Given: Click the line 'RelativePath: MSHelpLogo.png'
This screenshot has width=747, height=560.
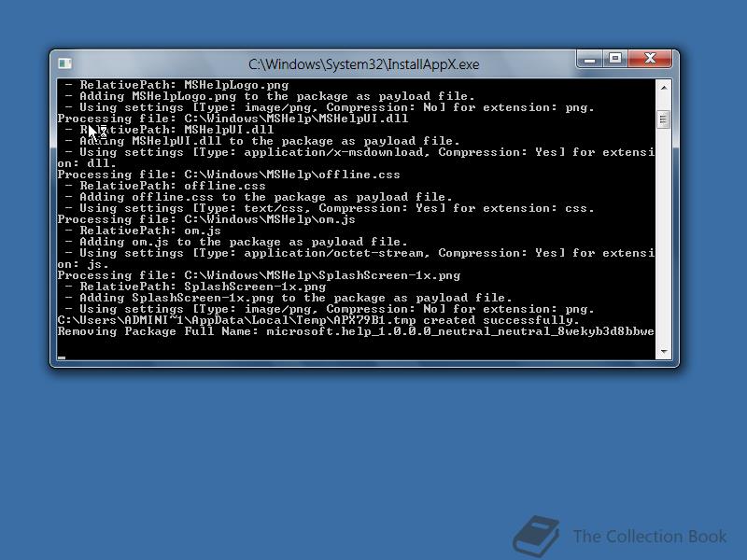Looking at the screenshot, I should 176,85.
